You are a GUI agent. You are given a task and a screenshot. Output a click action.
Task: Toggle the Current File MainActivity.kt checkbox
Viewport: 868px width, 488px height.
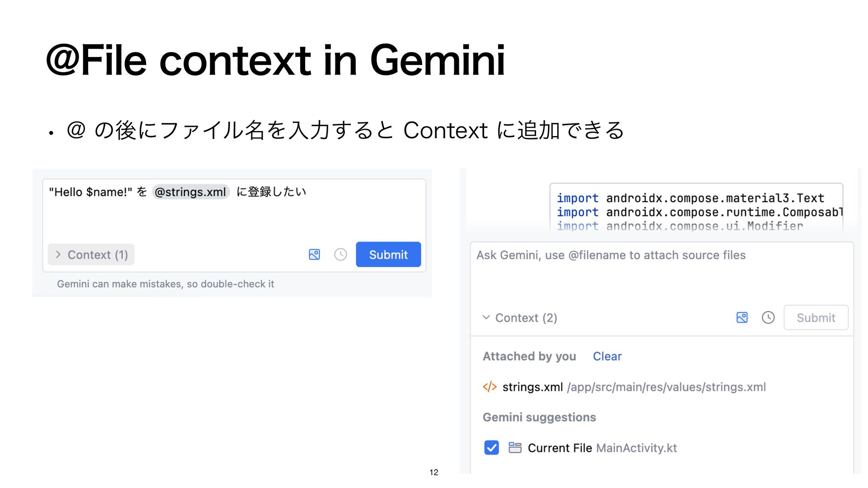pyautogui.click(x=491, y=448)
